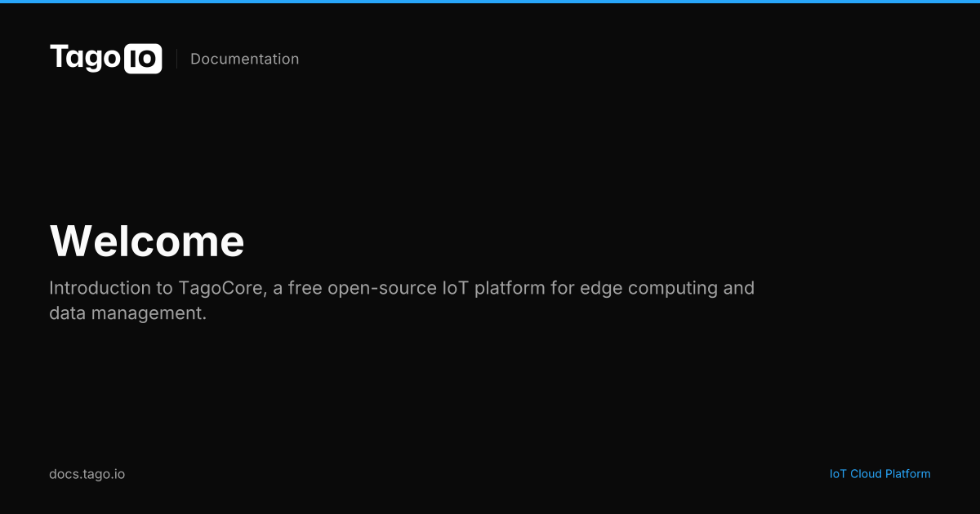Image resolution: width=980 pixels, height=514 pixels.
Task: Open the IoT Cloud Platform link
Action: tap(880, 474)
